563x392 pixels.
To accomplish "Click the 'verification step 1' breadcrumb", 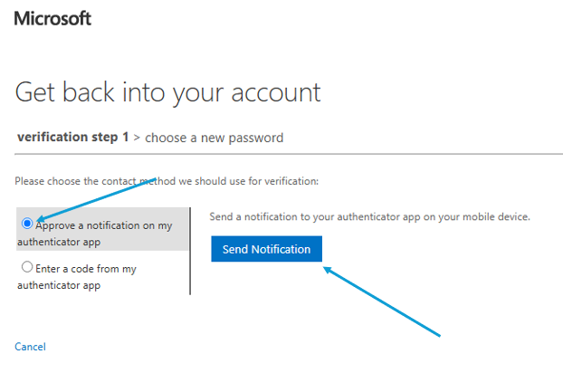I will click(72, 138).
